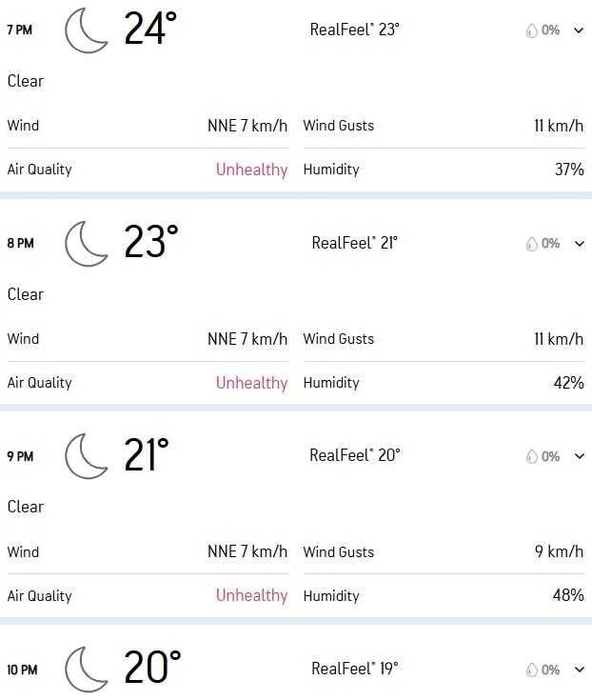The image size is (592, 700).
Task: Toggle the 9 PM forecast chevron
Action: pyautogui.click(x=578, y=457)
